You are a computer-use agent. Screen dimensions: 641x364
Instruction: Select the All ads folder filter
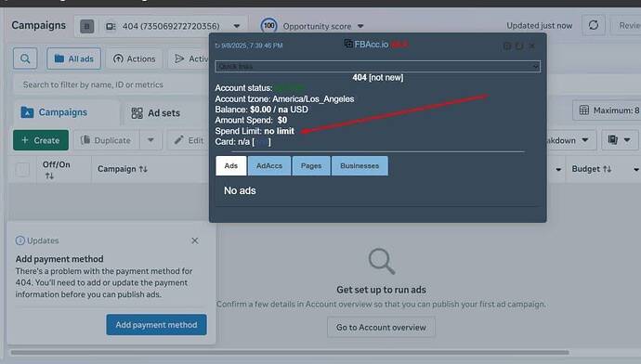pyautogui.click(x=73, y=58)
